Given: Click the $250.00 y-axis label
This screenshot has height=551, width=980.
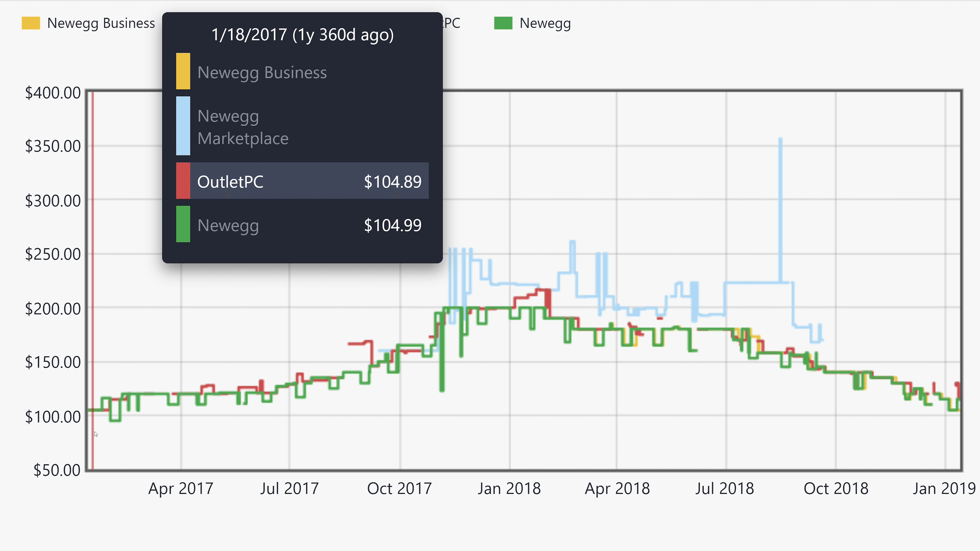Looking at the screenshot, I should pos(53,254).
